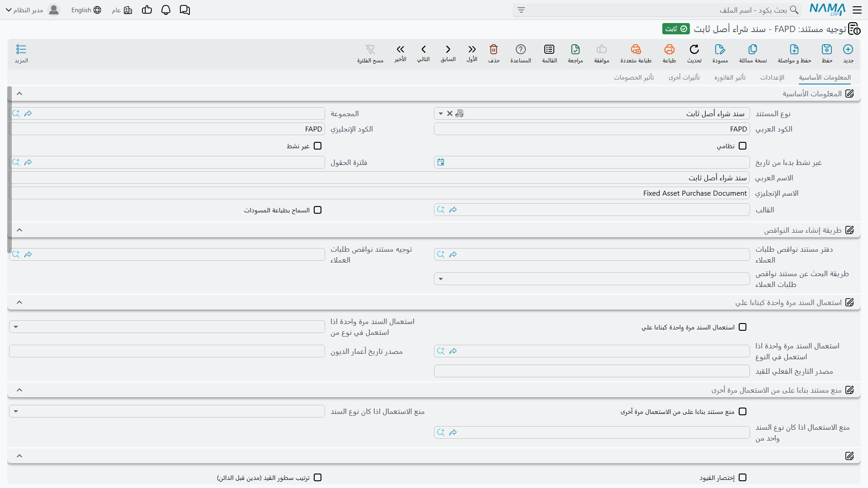Go to التالي (Next) record
The image size is (868, 488).
coord(424,49)
